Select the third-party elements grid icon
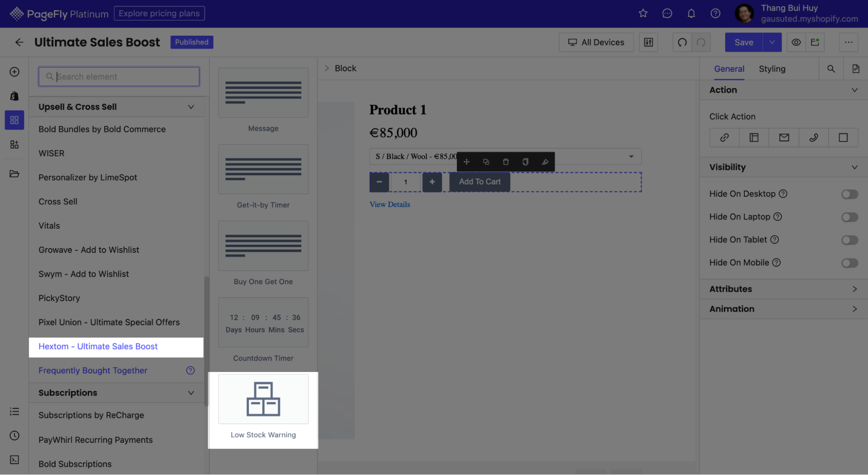This screenshot has width=868, height=475. coord(14,120)
